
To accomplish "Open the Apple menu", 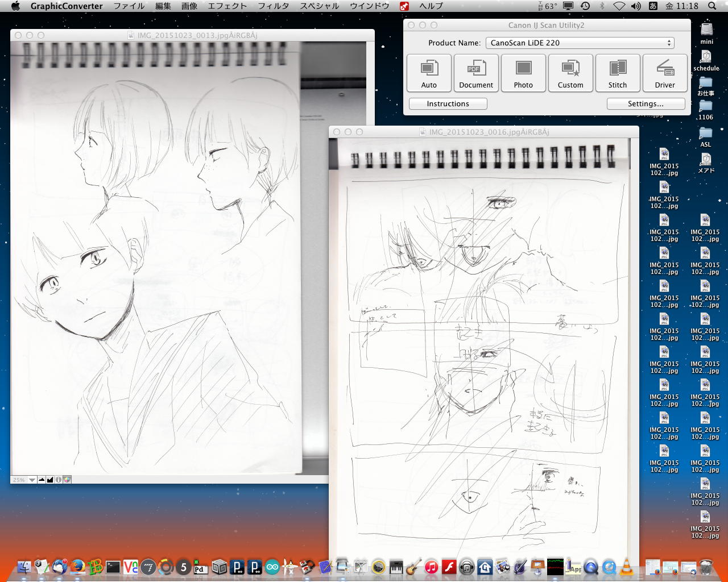I will pyautogui.click(x=15, y=6).
